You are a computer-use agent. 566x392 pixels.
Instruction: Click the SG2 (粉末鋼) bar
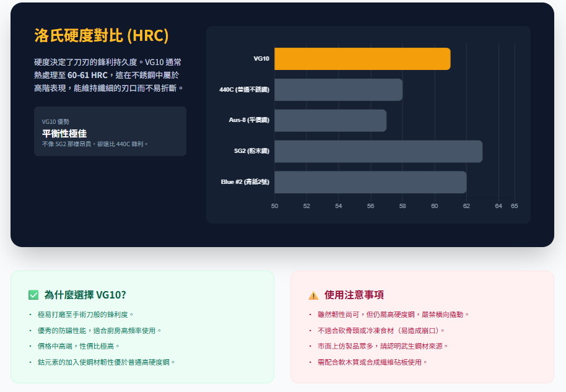378,151
